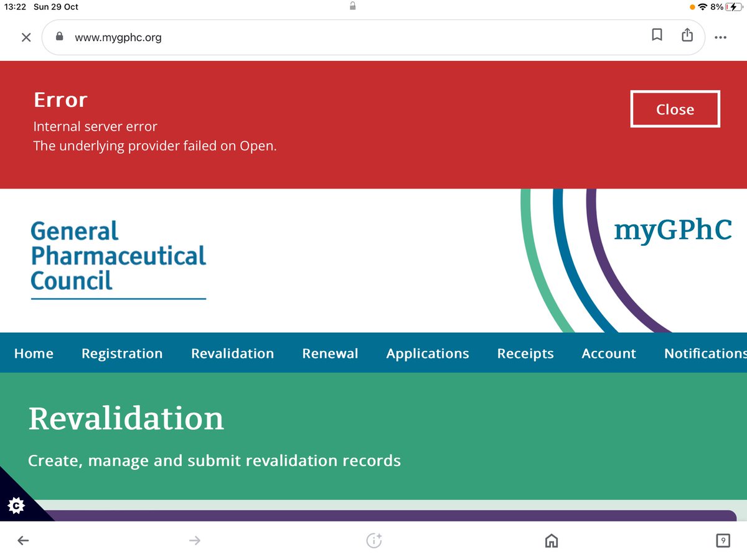Open the Home menu item
Screen dimensions: 747x560
point(34,353)
